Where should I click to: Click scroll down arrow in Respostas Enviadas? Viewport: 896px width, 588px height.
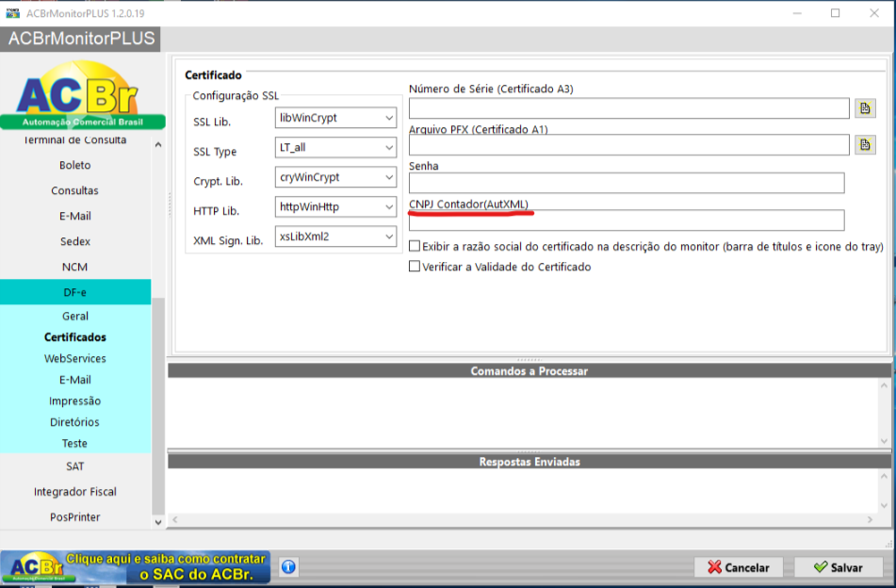(884, 506)
